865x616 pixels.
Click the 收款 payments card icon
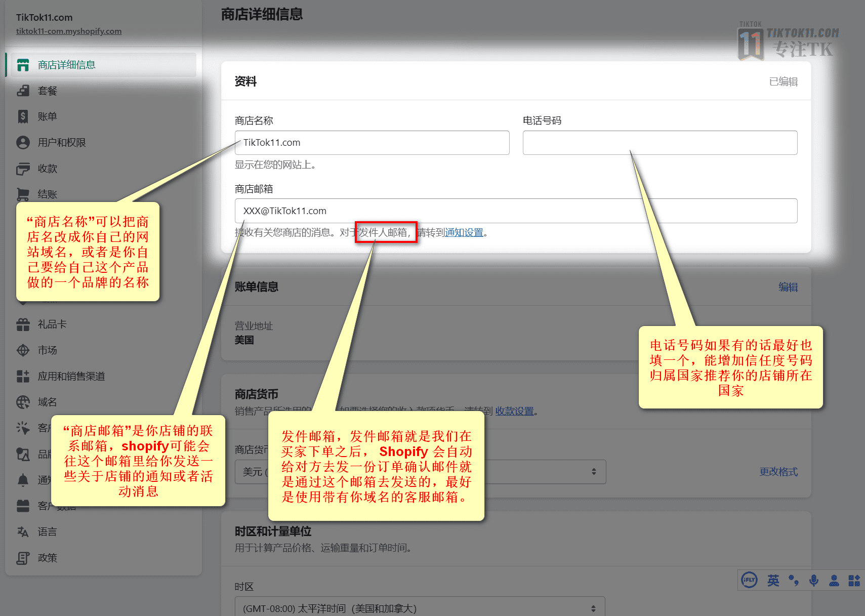coord(23,169)
